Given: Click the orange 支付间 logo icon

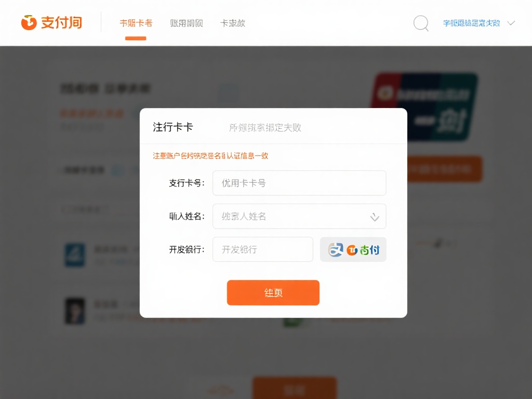Looking at the screenshot, I should 29,23.
